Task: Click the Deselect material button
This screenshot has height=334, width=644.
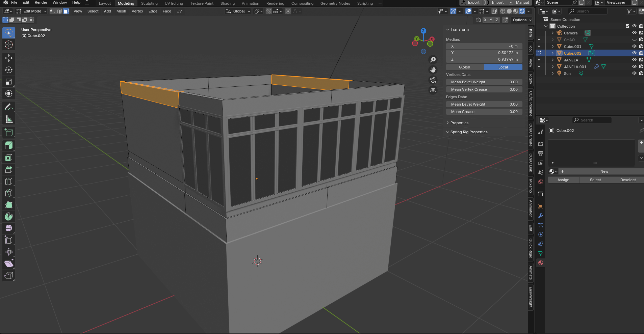Action: click(x=628, y=180)
